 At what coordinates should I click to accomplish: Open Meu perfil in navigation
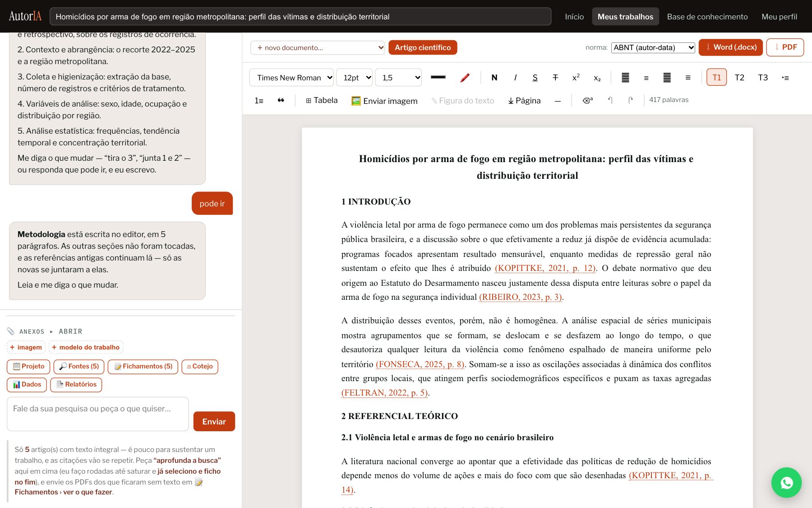click(779, 17)
